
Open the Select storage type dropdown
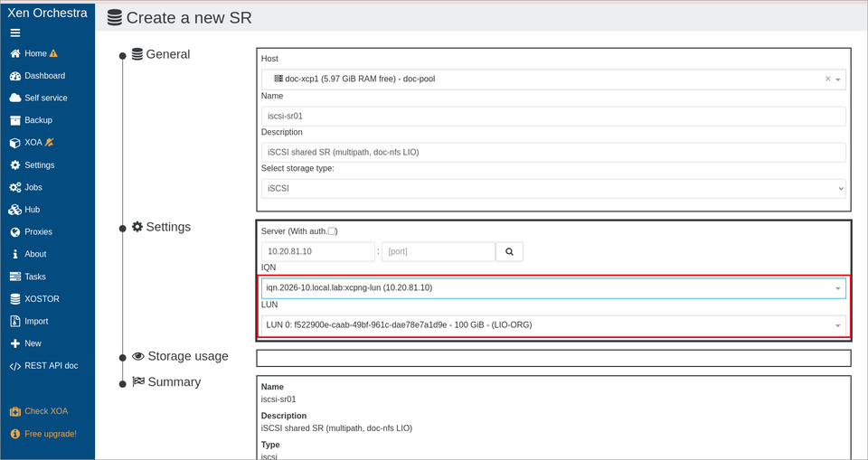(x=553, y=189)
